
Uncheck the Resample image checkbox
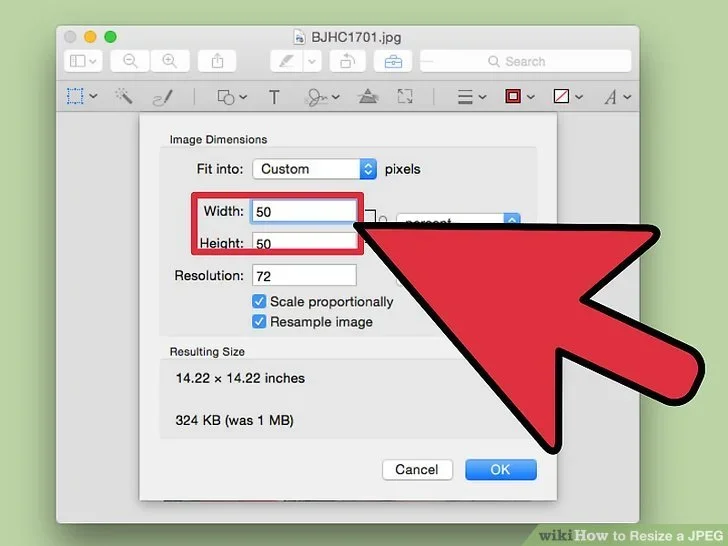point(259,322)
